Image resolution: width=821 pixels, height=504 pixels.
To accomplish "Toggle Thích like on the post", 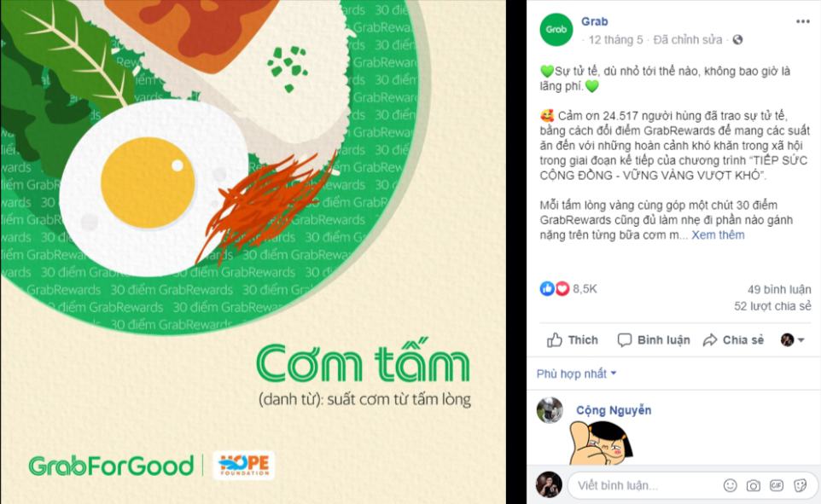I will pos(573,340).
